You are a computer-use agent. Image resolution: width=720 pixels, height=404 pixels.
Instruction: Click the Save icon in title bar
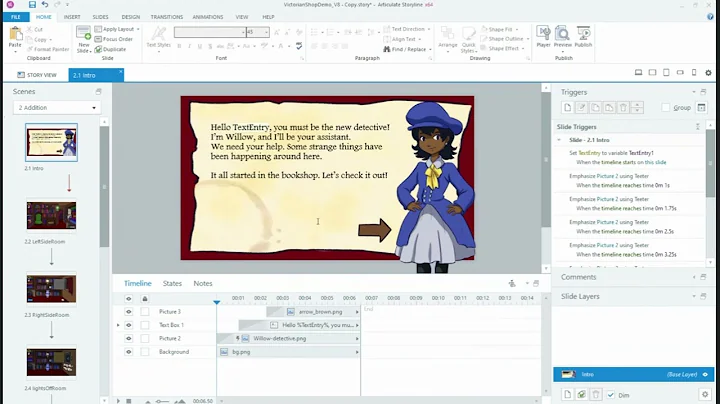tap(32, 5)
